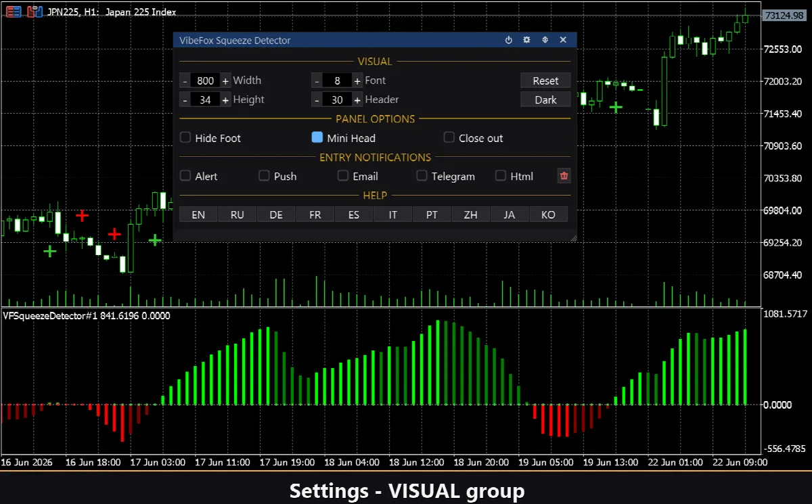Click the Font input showing 8

tap(337, 81)
